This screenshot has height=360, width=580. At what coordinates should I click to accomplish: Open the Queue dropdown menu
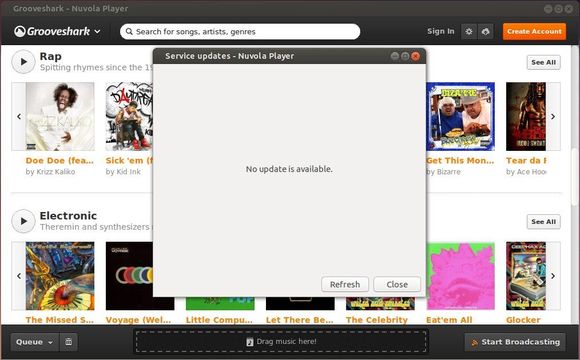point(34,342)
